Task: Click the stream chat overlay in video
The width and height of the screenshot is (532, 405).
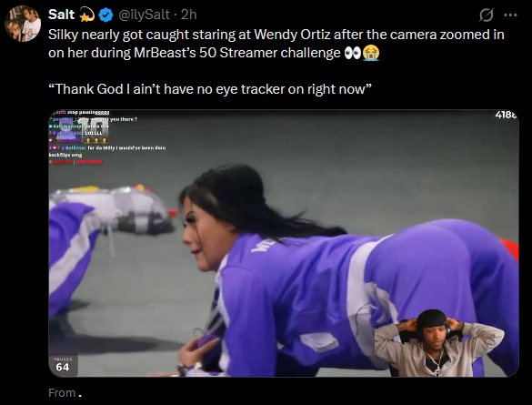Action: click(x=107, y=137)
